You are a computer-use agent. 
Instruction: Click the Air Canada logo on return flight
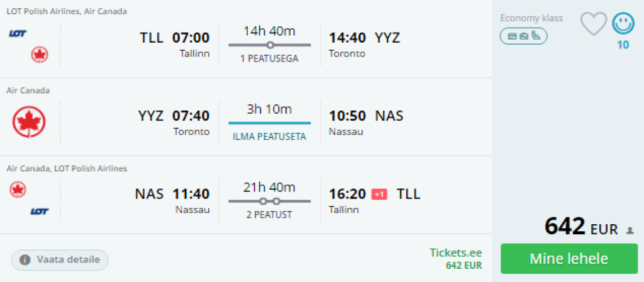[x=18, y=190]
